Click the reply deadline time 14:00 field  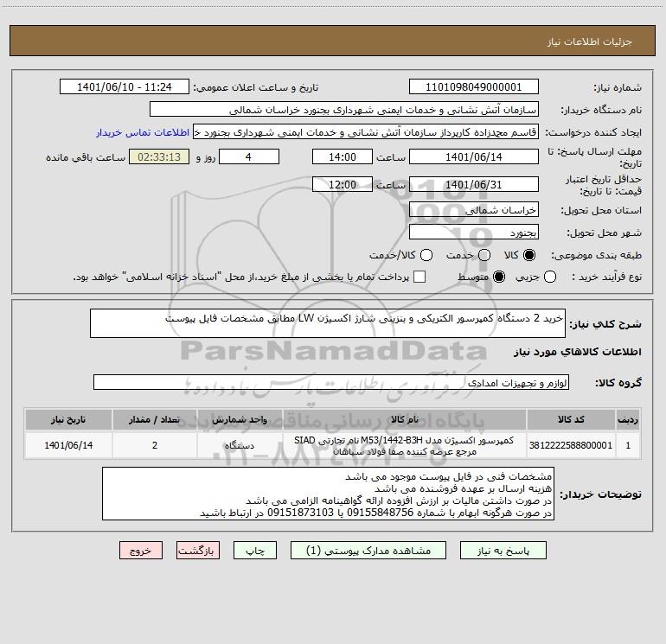pyautogui.click(x=343, y=156)
